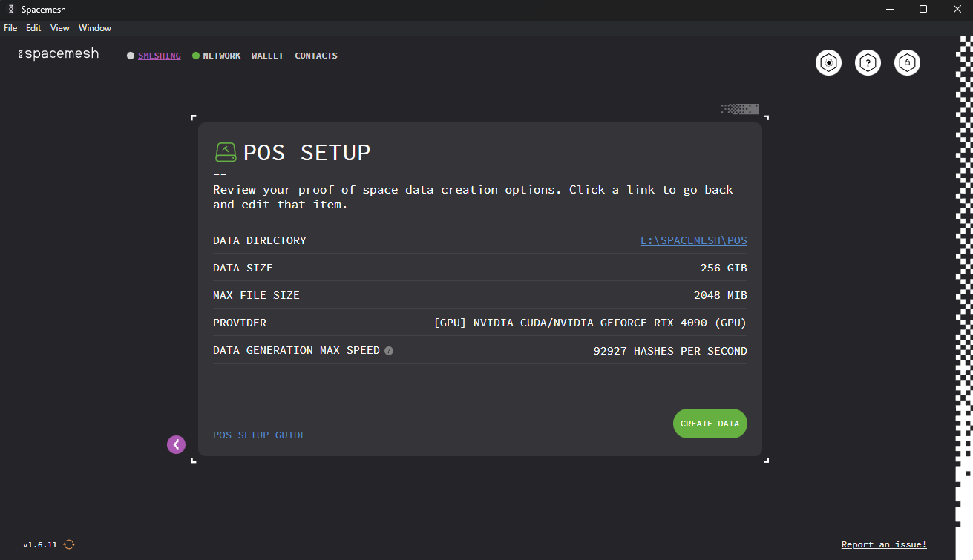Open the View menu
The width and height of the screenshot is (973, 560).
60,28
